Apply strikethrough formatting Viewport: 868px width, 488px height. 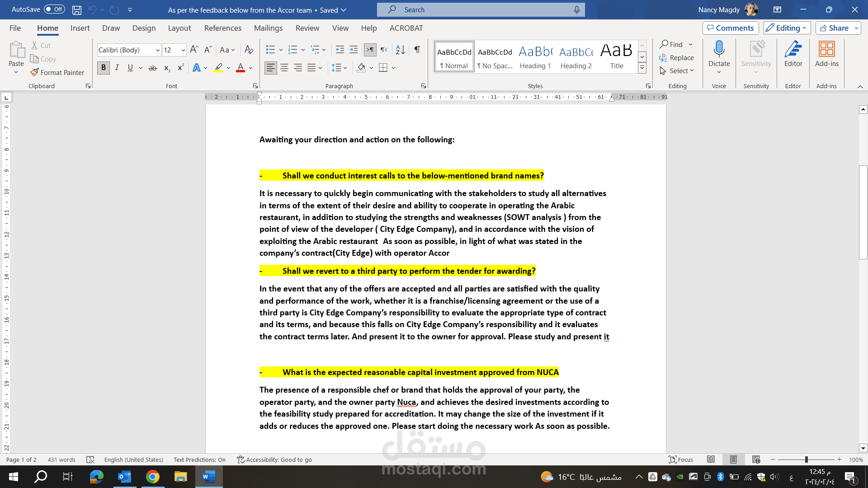click(x=153, y=68)
